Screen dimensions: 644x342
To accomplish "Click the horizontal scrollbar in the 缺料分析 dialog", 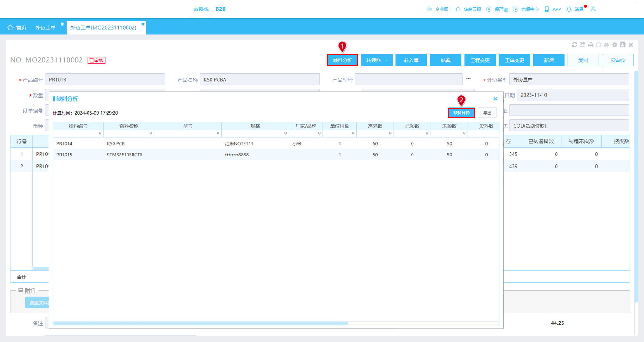I will click(x=200, y=323).
